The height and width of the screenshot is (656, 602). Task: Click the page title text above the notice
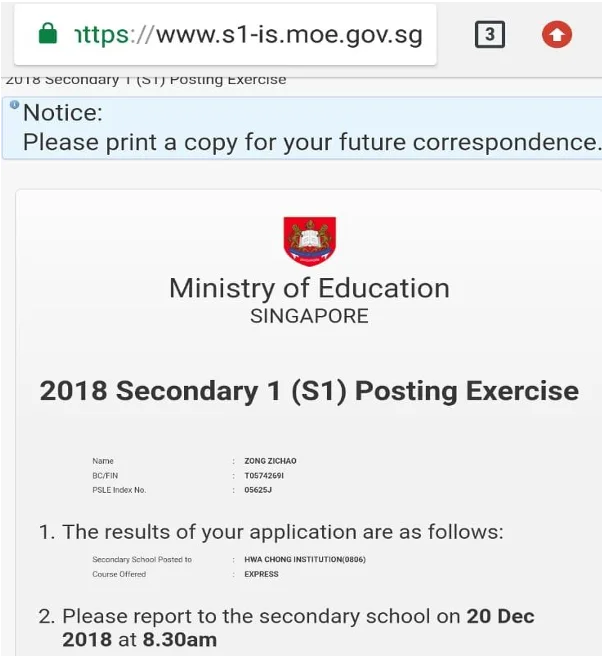tap(146, 80)
